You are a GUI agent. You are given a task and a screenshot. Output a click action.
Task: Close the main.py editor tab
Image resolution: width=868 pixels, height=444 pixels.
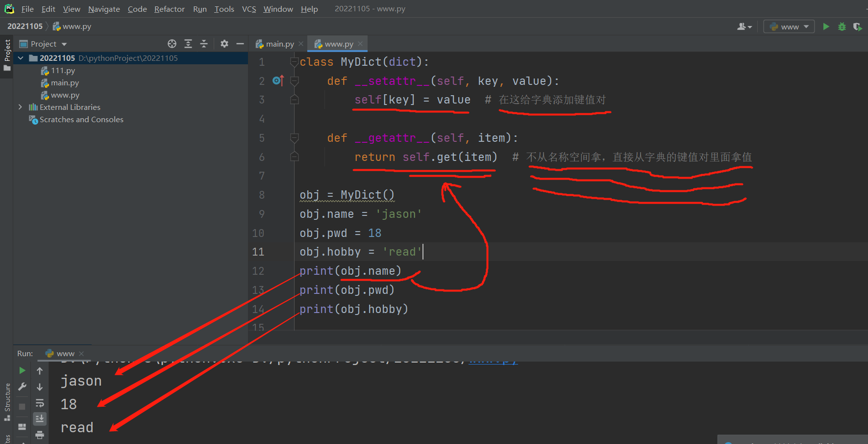tap(301, 44)
